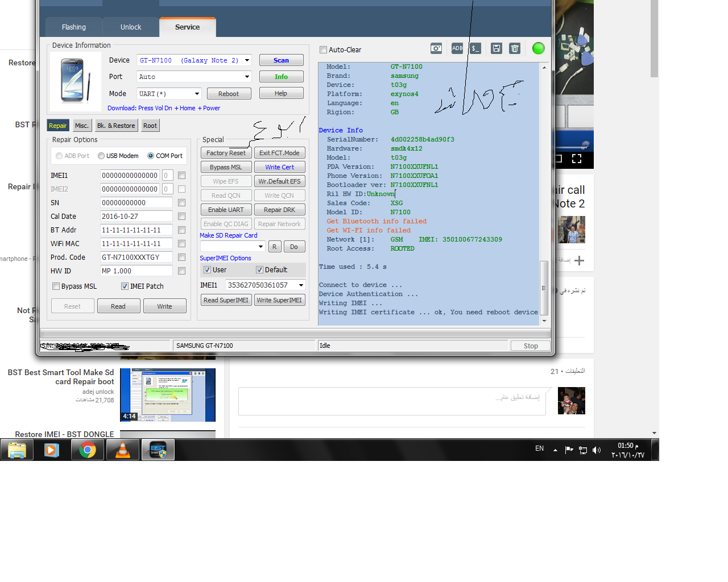Open the Device model dropdown
This screenshot has width=728, height=582.
[247, 60]
